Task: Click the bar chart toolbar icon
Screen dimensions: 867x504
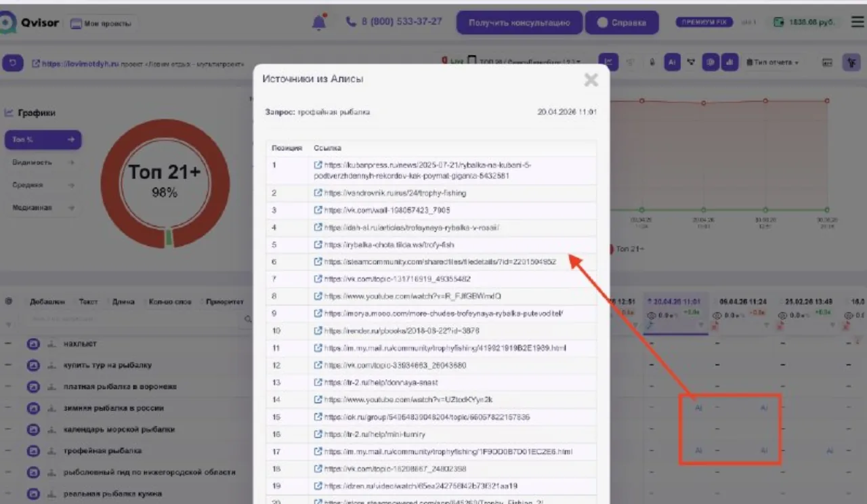Action: click(729, 62)
